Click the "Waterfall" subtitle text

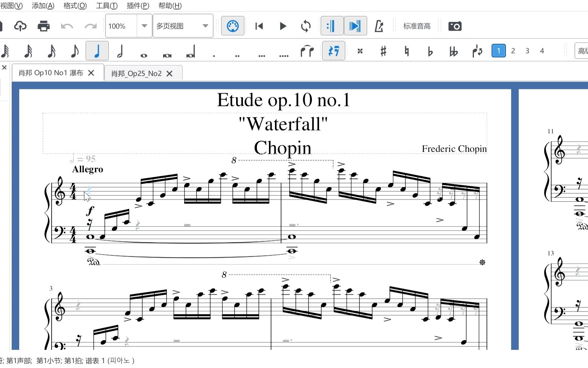pos(283,124)
